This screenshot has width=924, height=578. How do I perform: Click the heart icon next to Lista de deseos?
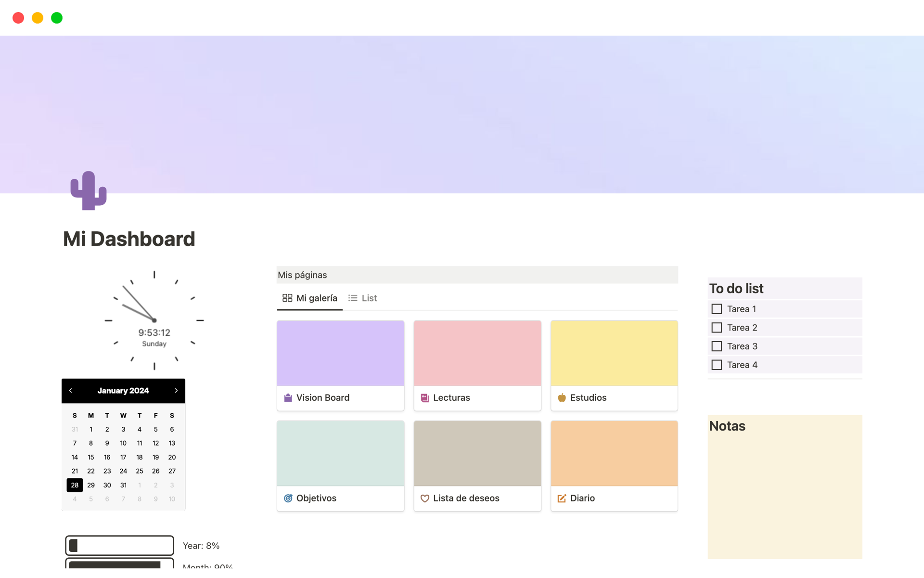pos(425,498)
